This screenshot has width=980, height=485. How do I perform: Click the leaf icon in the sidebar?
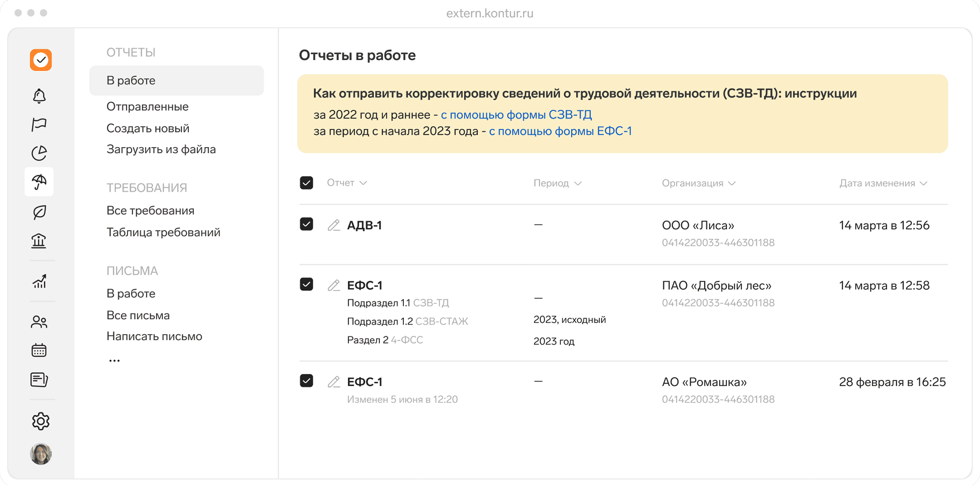[x=40, y=212]
